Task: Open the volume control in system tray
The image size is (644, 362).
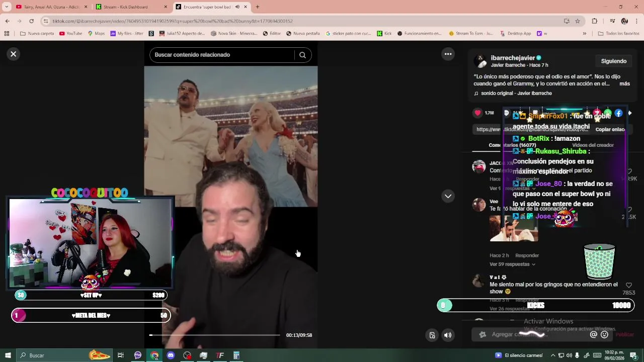Action: [x=569, y=355]
